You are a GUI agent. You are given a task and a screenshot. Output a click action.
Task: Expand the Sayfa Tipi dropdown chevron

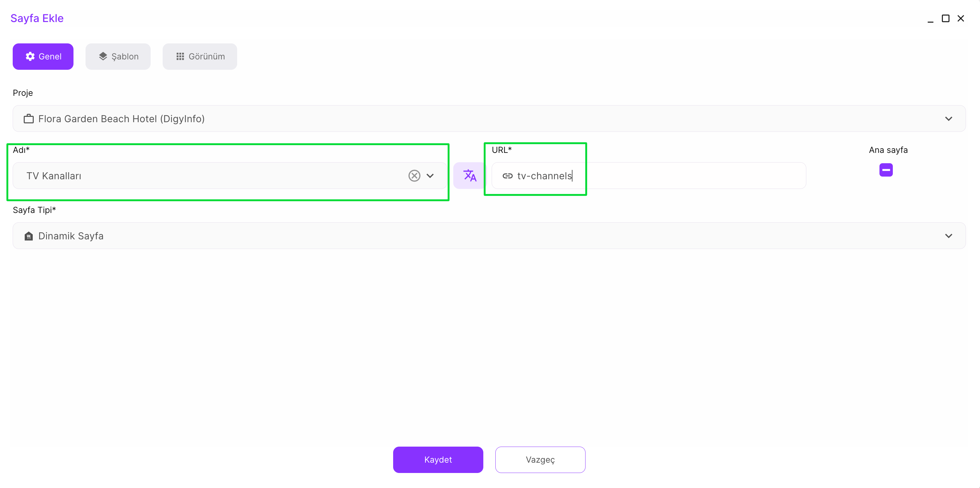click(x=948, y=236)
